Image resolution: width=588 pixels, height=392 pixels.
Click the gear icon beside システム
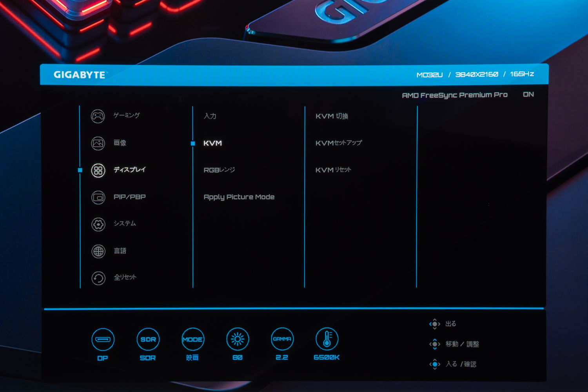(x=98, y=224)
